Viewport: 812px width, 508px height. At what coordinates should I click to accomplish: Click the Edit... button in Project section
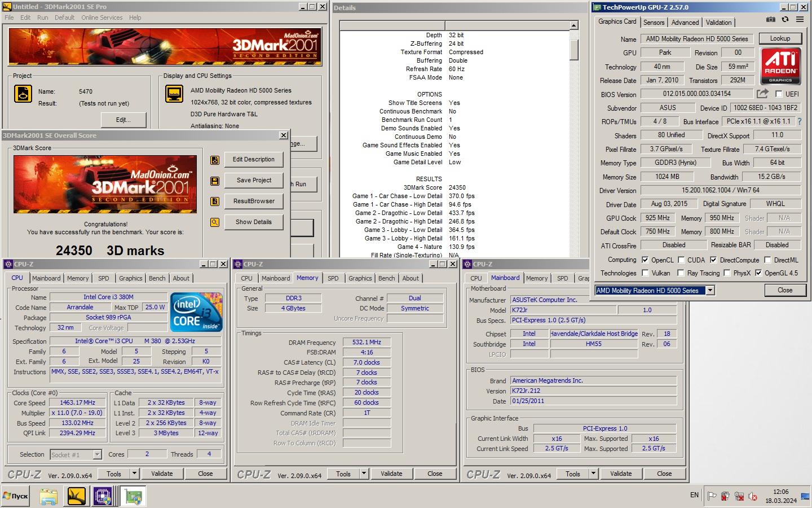[123, 120]
